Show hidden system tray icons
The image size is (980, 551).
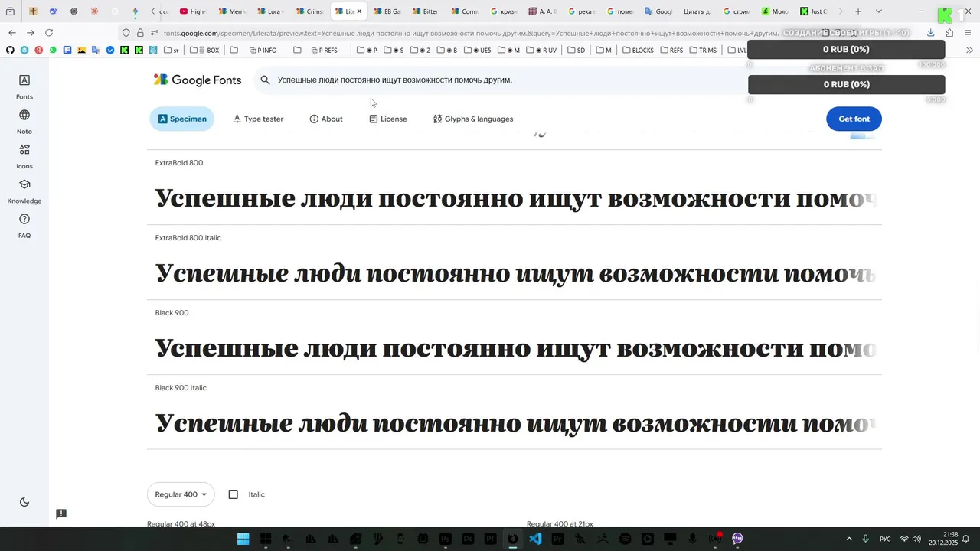pos(848,539)
